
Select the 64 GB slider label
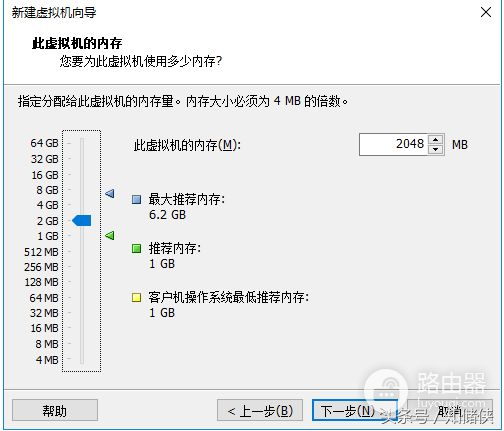click(44, 143)
